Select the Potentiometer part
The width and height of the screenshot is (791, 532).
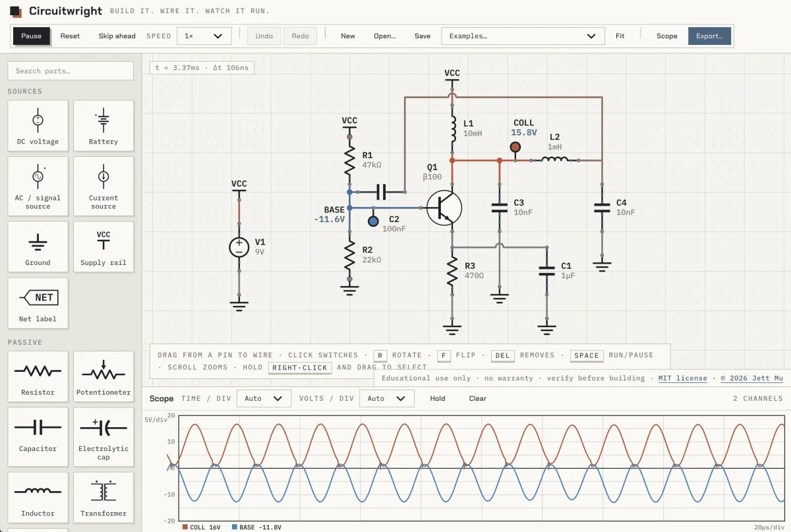[x=103, y=376]
